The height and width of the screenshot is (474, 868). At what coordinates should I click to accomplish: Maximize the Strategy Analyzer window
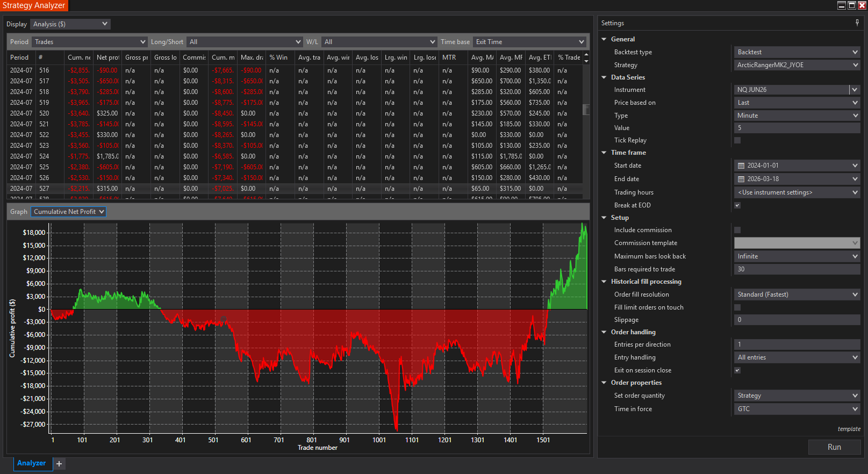pos(852,5)
